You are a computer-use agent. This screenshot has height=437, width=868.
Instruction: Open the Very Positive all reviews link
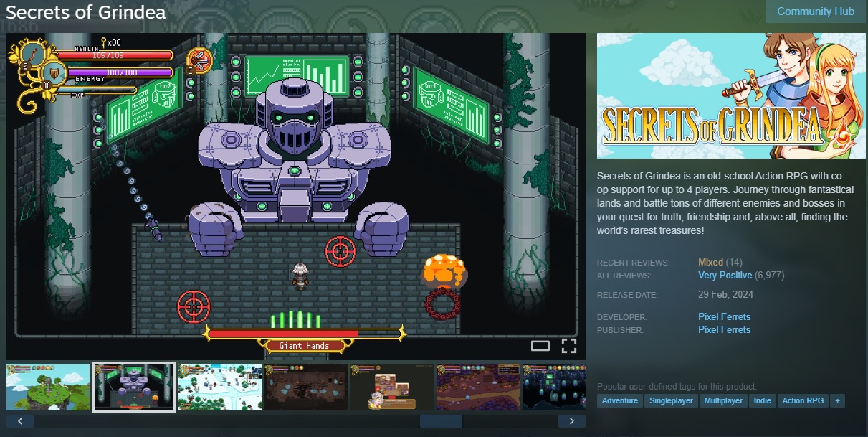click(725, 275)
